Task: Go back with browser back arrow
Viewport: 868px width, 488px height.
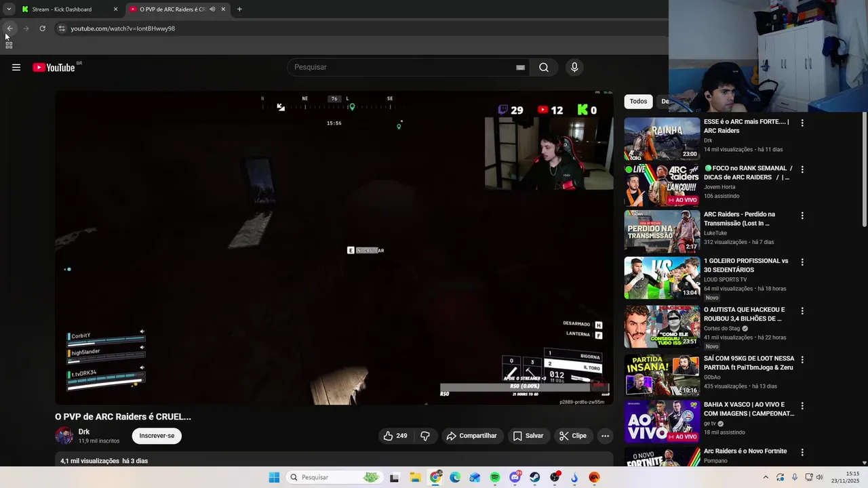Action: pyautogui.click(x=9, y=28)
